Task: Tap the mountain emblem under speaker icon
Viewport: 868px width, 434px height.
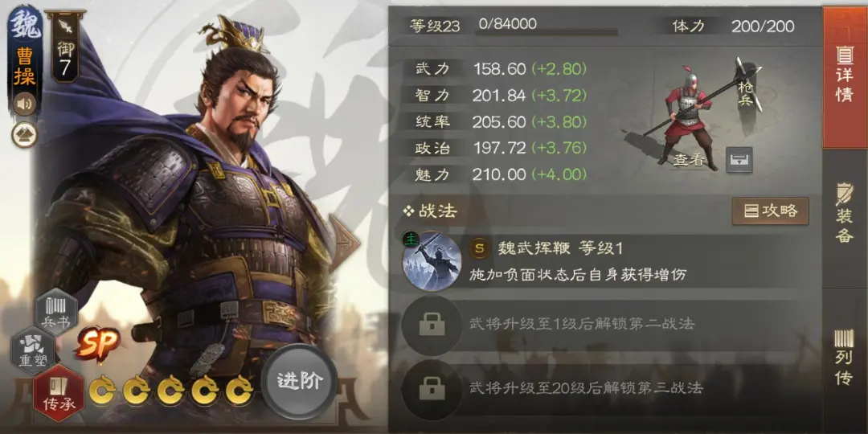Action: click(x=24, y=134)
